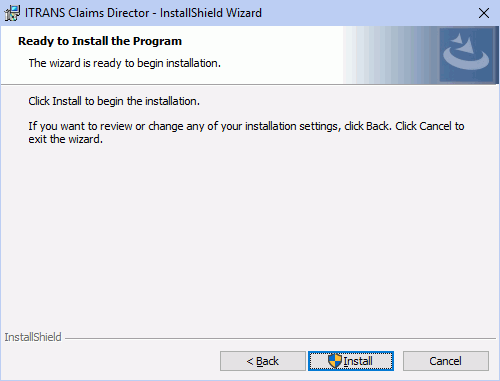Click the word Cancel in the instructions paragraph
Viewport: 500px width, 381px height.
pyautogui.click(x=435, y=126)
